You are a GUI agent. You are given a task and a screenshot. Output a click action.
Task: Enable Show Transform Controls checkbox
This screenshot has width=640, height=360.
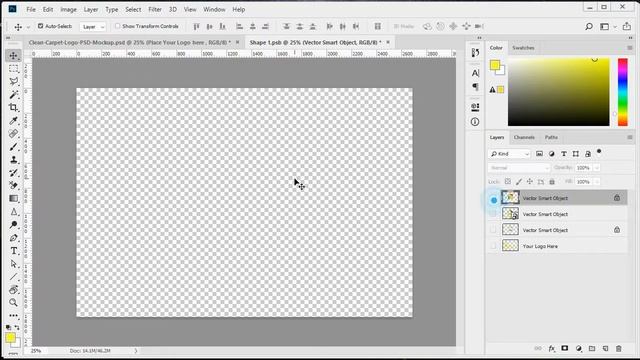click(118, 26)
